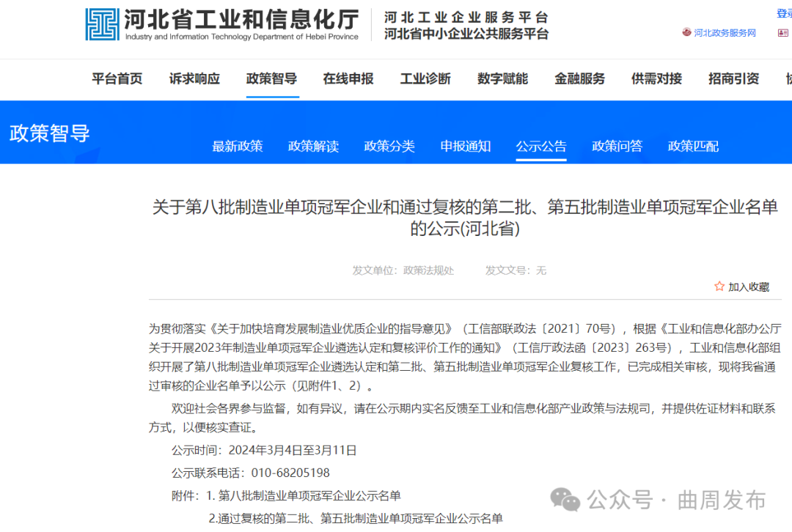This screenshot has height=532, width=792.
Task: Select the underlined 公示公告 sub-tab
Action: point(541,147)
